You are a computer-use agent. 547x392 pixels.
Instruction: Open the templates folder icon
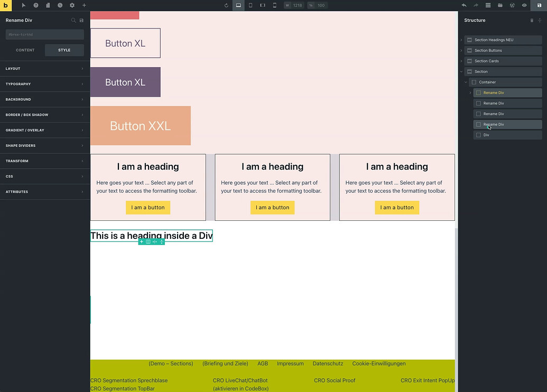pos(500,5)
